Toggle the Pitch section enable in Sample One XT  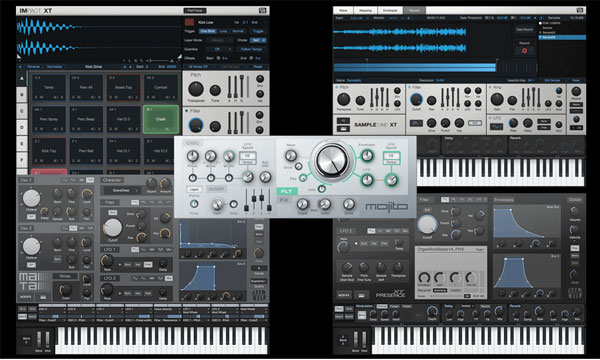tap(337, 88)
